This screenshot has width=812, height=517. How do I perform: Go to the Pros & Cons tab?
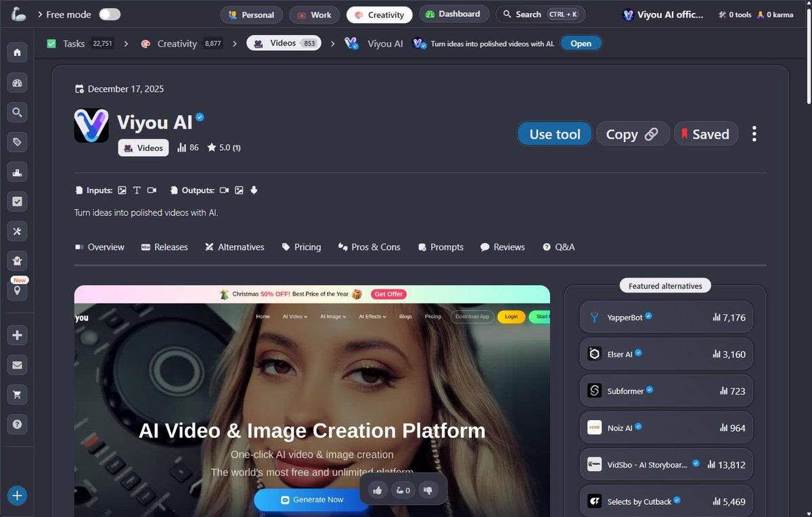(369, 247)
